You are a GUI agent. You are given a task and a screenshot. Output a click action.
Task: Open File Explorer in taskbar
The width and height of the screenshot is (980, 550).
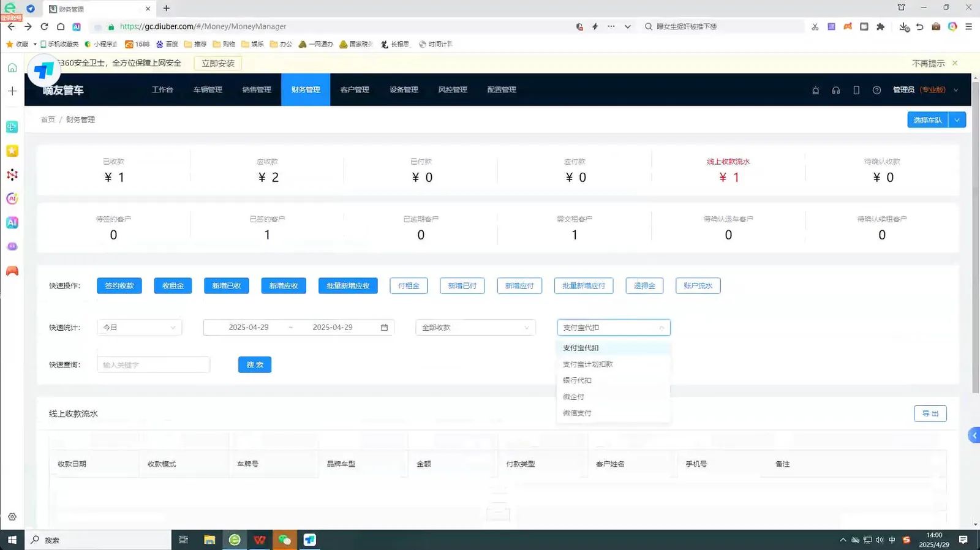tap(209, 540)
